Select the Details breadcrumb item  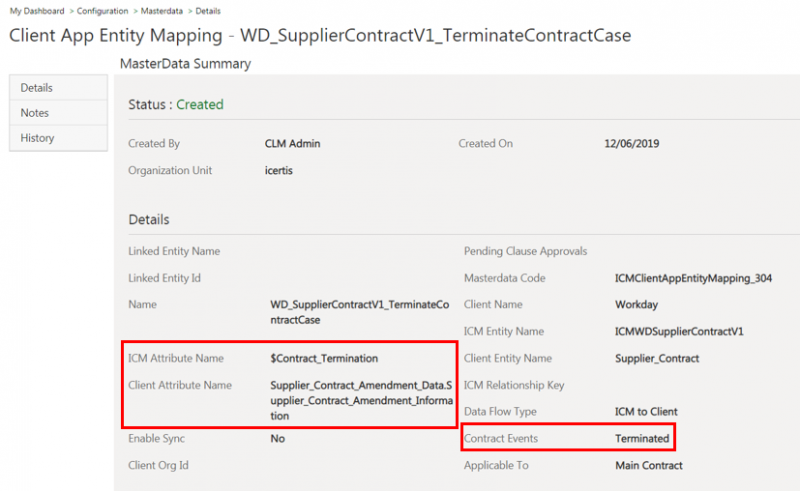(x=208, y=11)
